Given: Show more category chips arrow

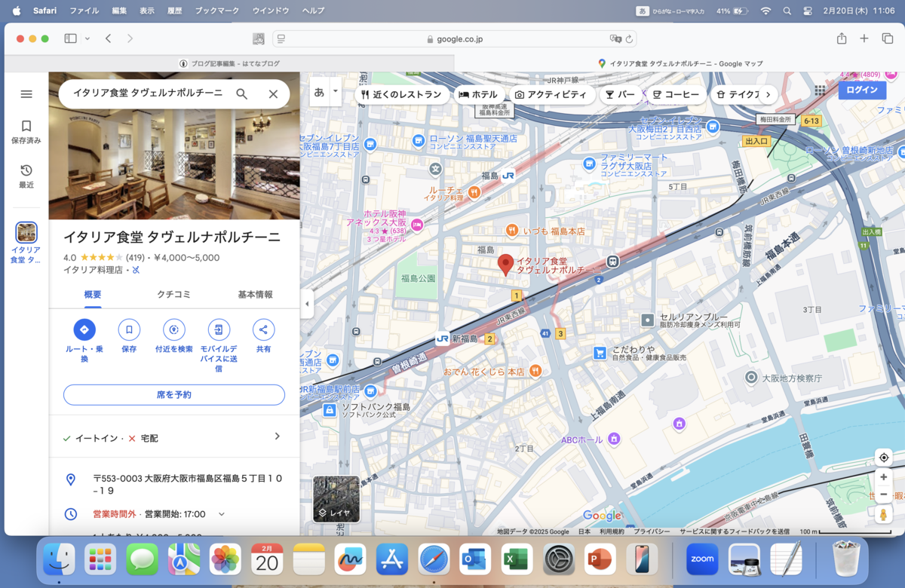Looking at the screenshot, I should (768, 94).
